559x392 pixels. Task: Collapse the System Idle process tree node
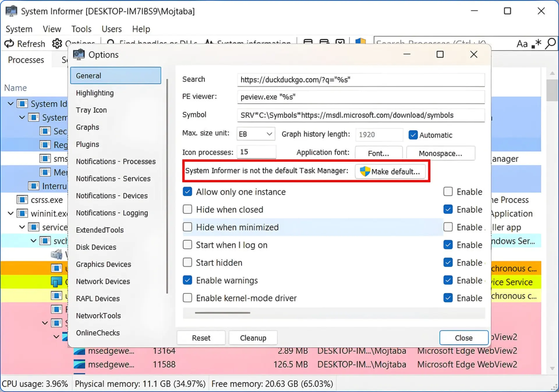tap(10, 104)
